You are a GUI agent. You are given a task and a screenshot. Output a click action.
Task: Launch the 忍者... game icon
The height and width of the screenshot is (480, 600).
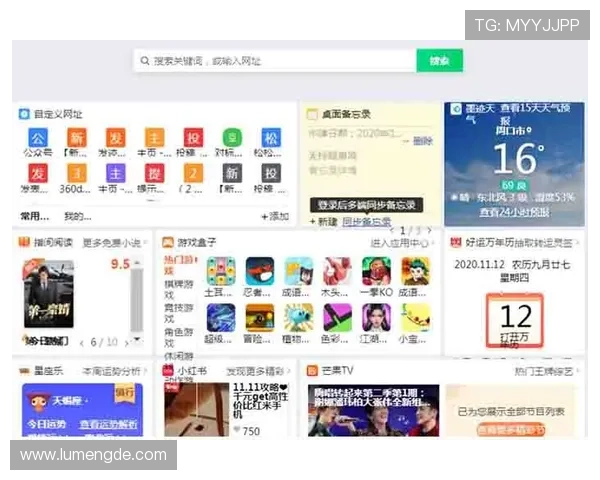[259, 271]
